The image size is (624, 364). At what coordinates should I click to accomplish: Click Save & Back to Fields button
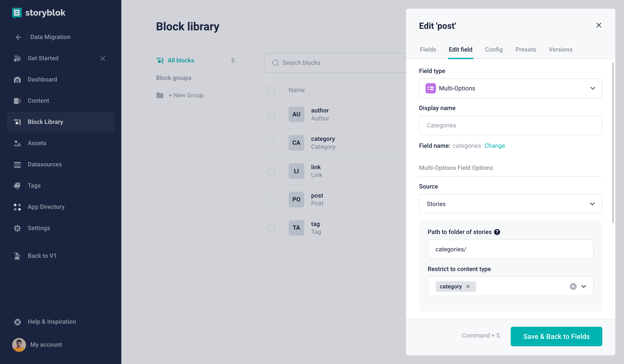556,336
